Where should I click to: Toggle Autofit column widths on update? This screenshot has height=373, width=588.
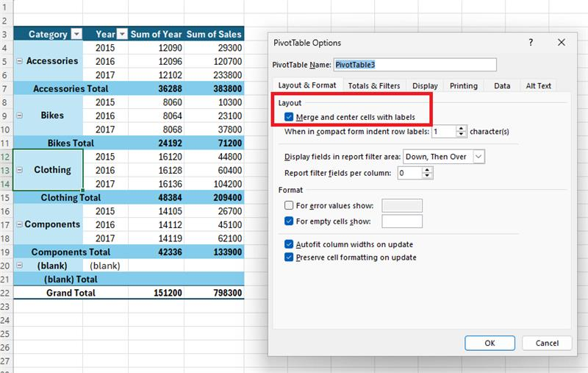pos(289,244)
